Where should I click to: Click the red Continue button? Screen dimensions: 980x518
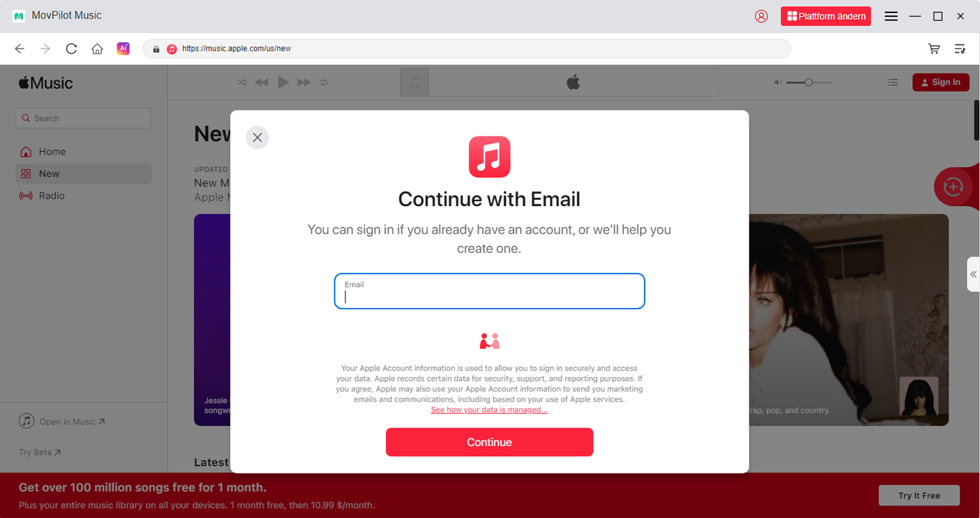tap(489, 442)
